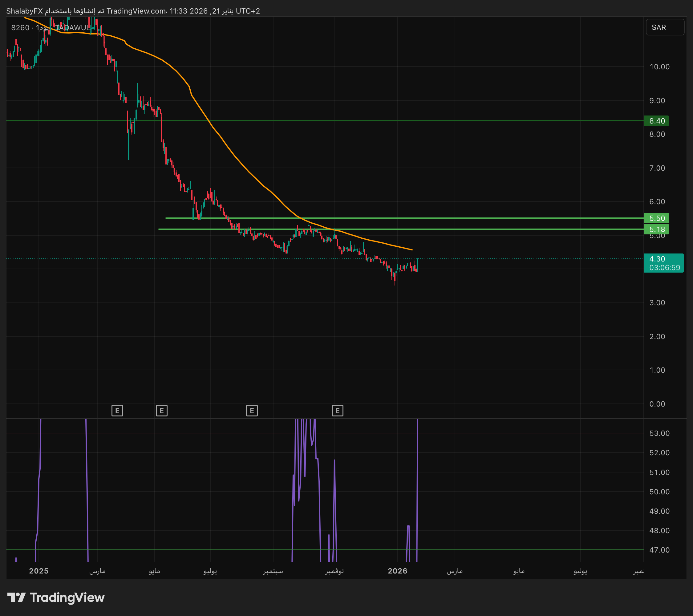The height and width of the screenshot is (616, 693).
Task: Click the leftmost earnings E marker
Action: [x=117, y=411]
